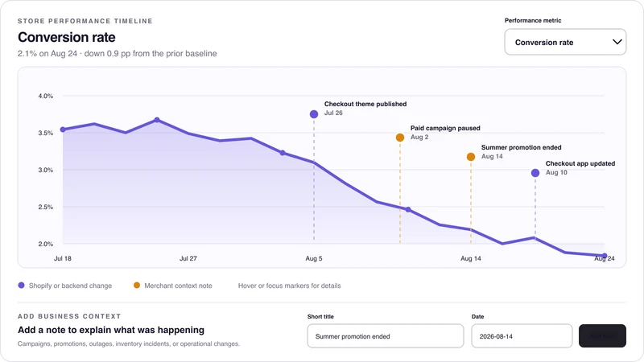644x362 pixels.
Task: Click the Checkout app updated label text
Action: [580, 163]
